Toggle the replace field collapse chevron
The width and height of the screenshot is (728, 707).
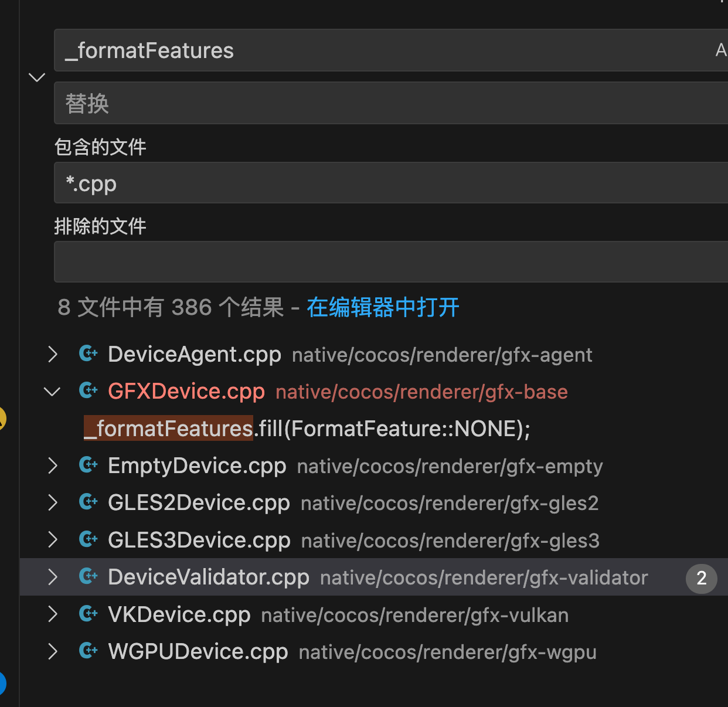[x=37, y=77]
